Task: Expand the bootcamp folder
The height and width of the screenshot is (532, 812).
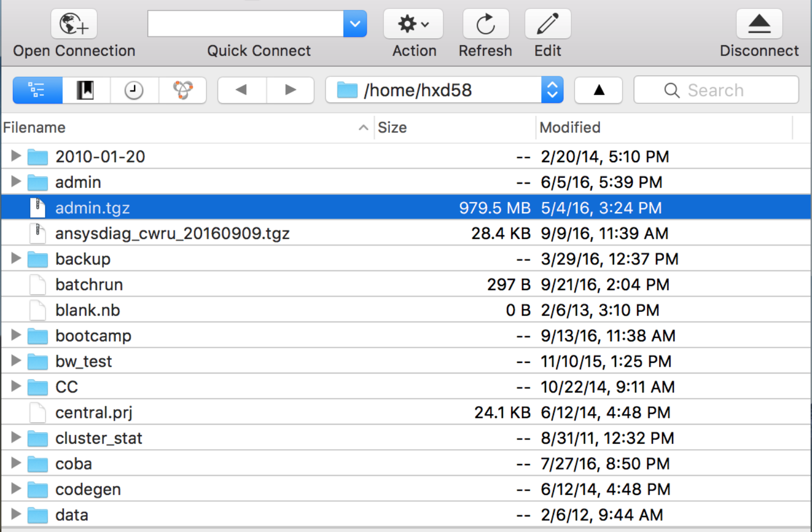Action: click(16, 335)
